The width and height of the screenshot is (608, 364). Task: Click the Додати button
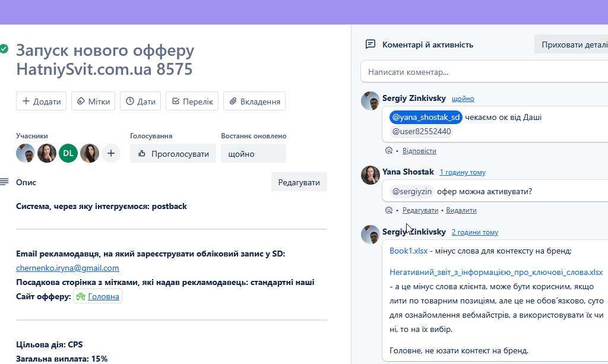click(x=41, y=101)
